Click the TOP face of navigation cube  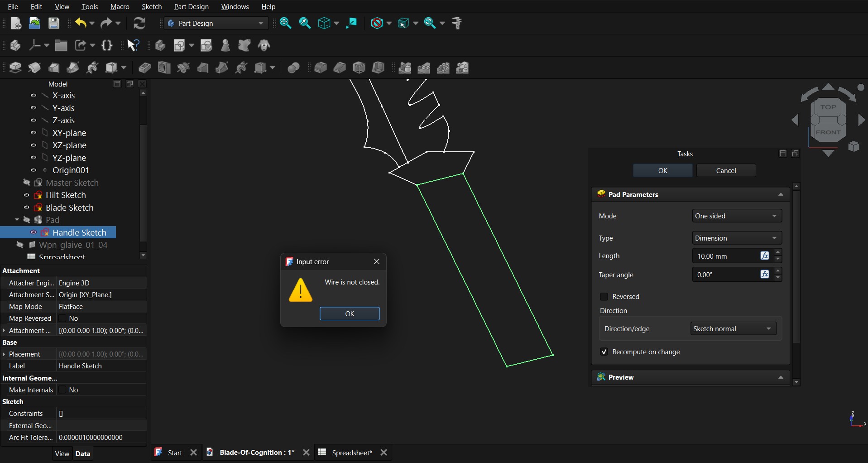(828, 107)
